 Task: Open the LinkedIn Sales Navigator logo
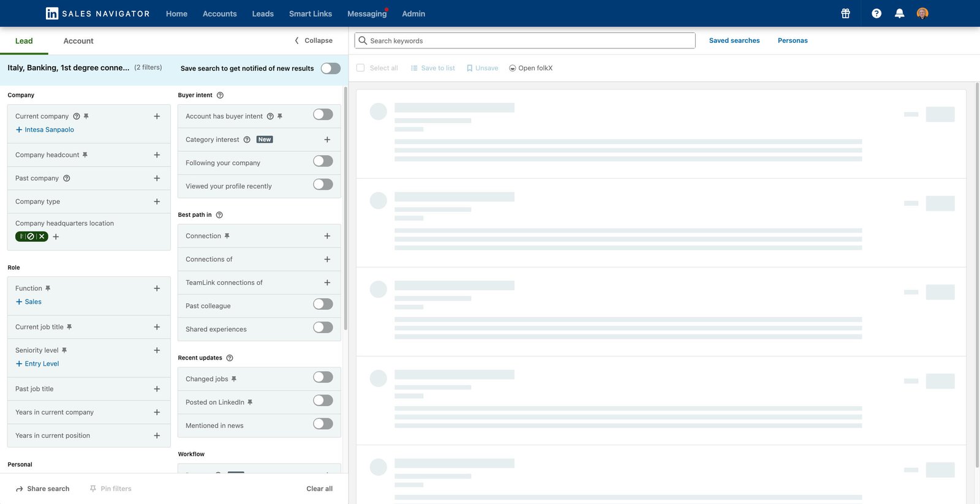(97, 13)
